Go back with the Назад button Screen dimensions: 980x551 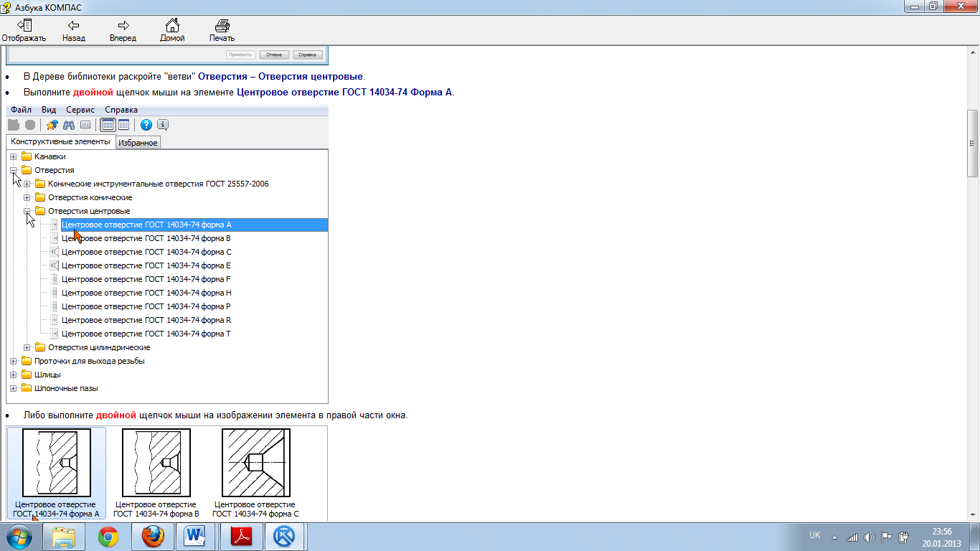[73, 31]
